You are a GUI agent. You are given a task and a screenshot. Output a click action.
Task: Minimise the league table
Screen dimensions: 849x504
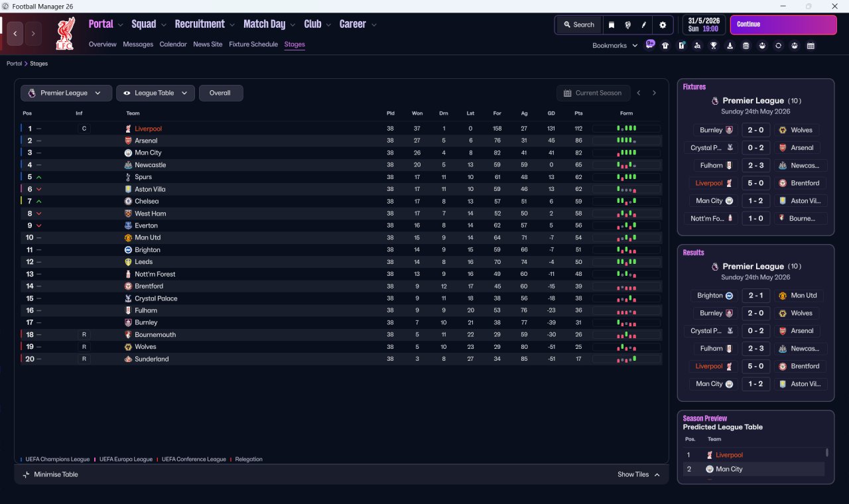(50, 474)
